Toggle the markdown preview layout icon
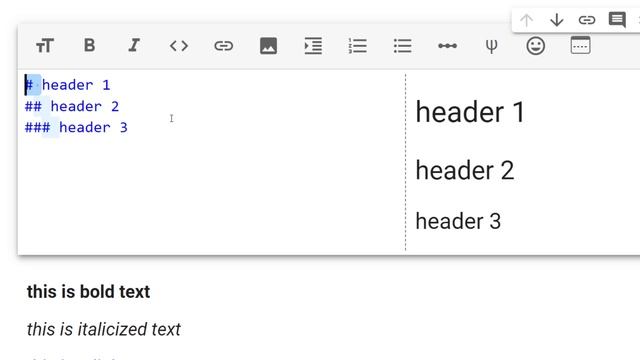 point(580,45)
